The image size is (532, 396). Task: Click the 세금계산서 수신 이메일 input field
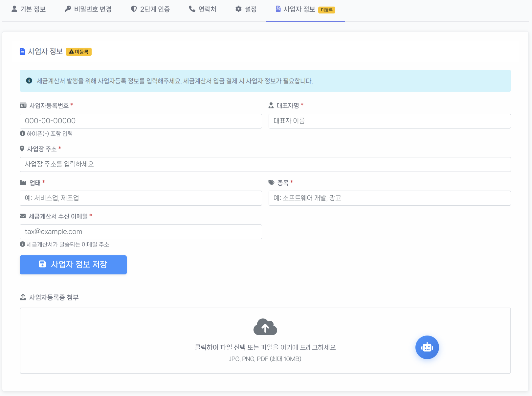click(141, 232)
